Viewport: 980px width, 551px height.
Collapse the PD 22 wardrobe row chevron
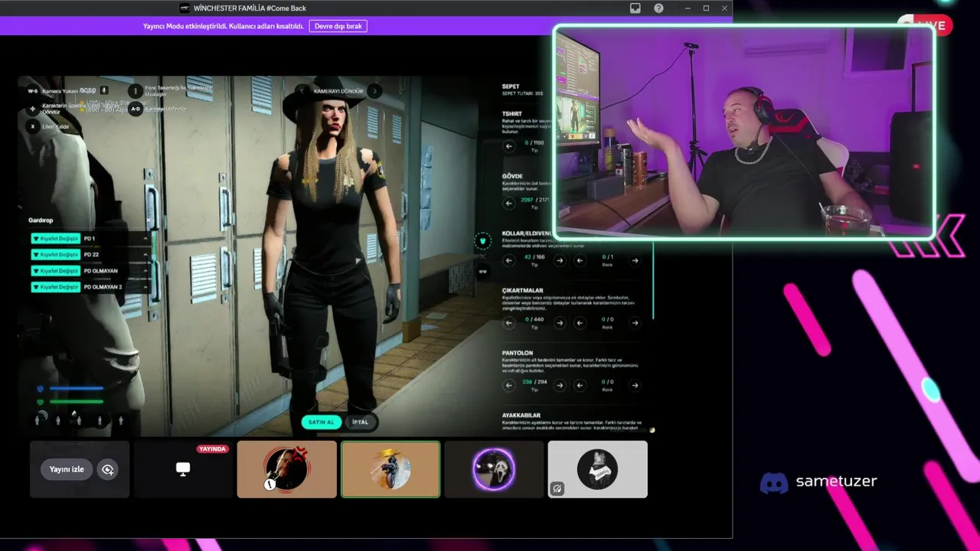145,255
